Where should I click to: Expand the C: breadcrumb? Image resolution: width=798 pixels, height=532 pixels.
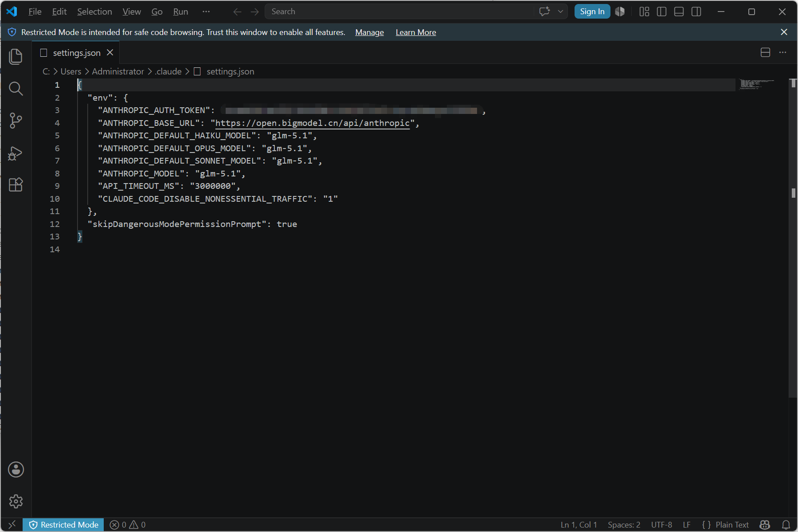[46, 71]
